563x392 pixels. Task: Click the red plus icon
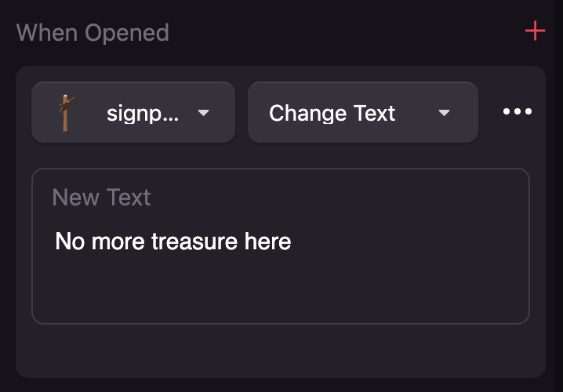(535, 31)
